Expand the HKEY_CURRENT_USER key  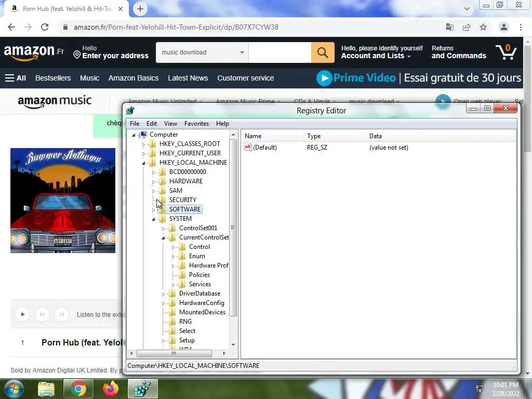point(143,154)
